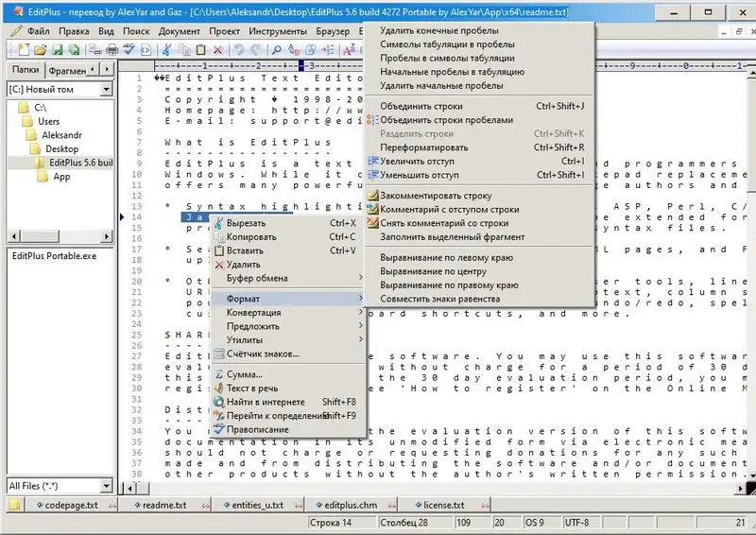Choose Копировать in the context menu
Viewport: 756px width, 535px height.
click(287, 237)
